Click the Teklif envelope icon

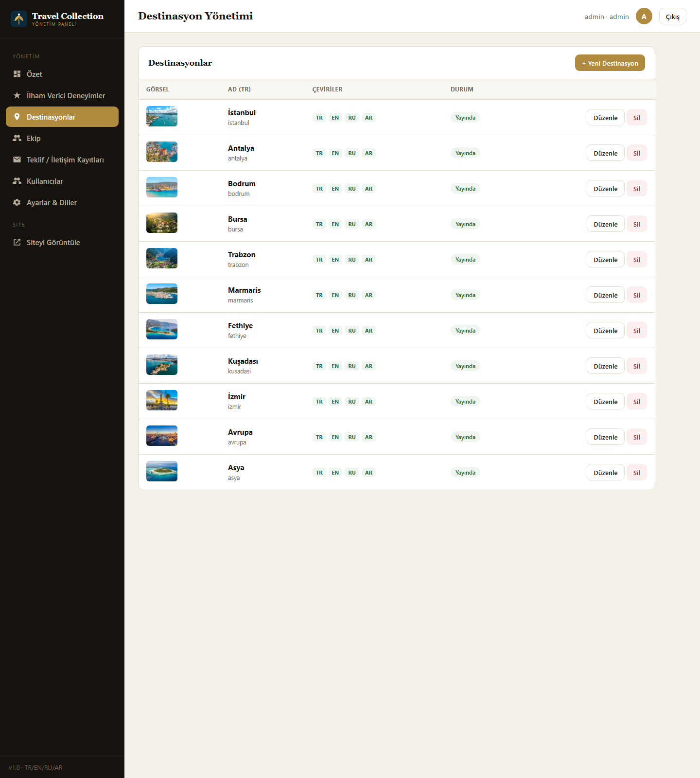coord(17,159)
